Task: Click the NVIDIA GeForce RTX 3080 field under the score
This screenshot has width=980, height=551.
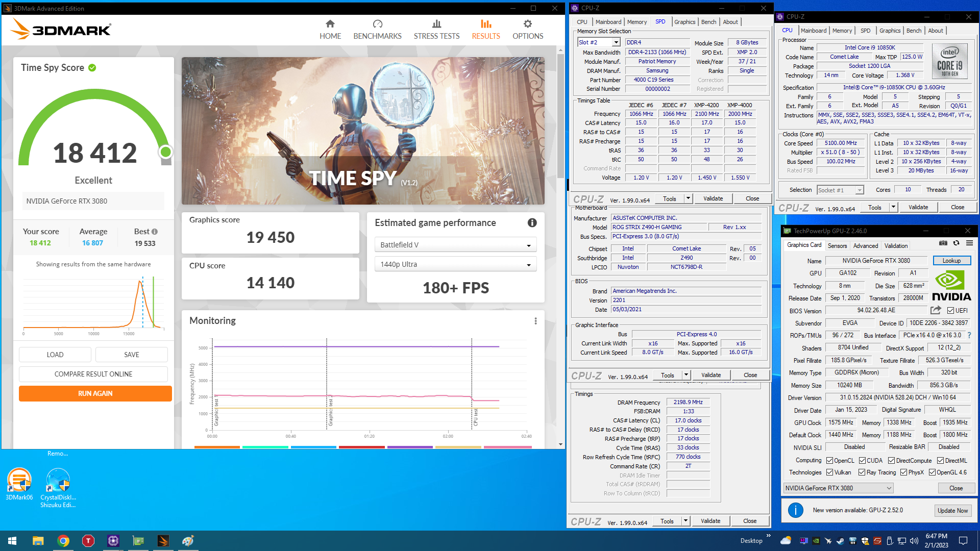Action: click(x=93, y=201)
